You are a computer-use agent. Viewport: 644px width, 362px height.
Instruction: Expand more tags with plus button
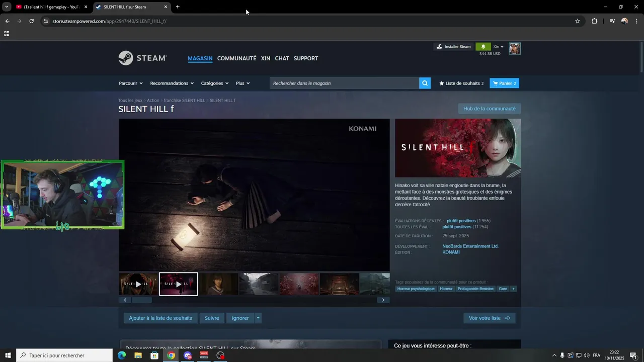pyautogui.click(x=513, y=289)
